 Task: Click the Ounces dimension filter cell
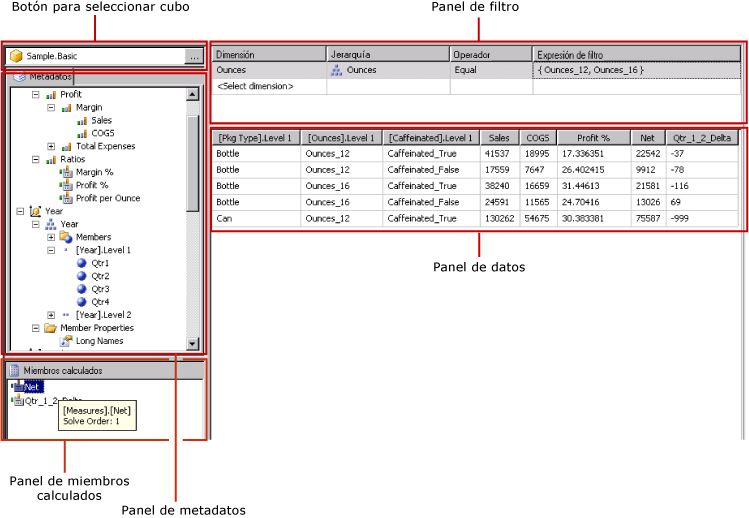pyautogui.click(x=269, y=70)
